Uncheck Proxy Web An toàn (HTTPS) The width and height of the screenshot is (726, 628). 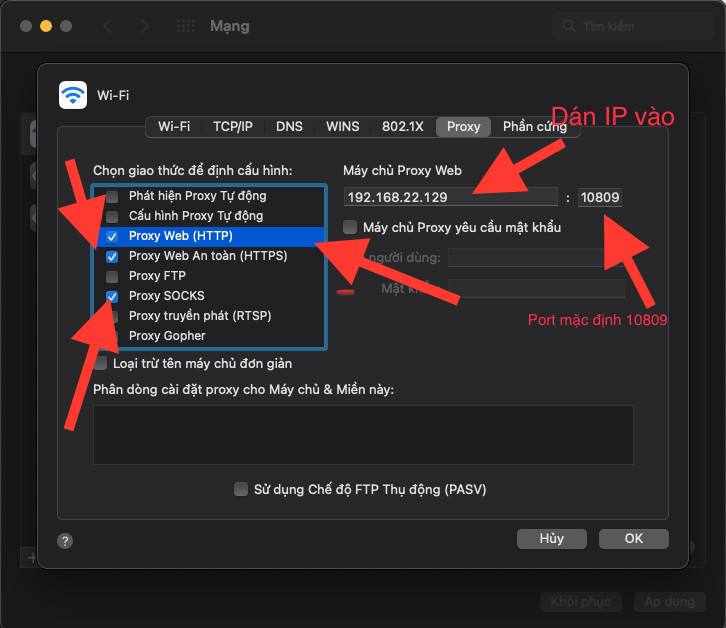[112, 256]
